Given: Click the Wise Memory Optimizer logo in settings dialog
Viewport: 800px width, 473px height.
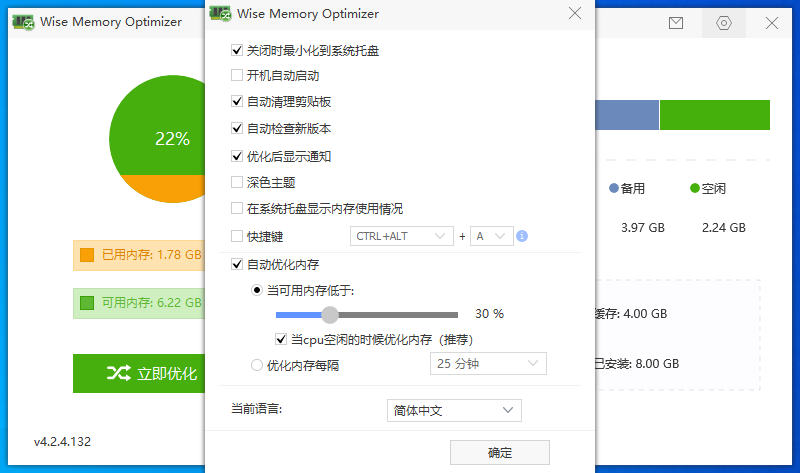Looking at the screenshot, I should coord(220,13).
